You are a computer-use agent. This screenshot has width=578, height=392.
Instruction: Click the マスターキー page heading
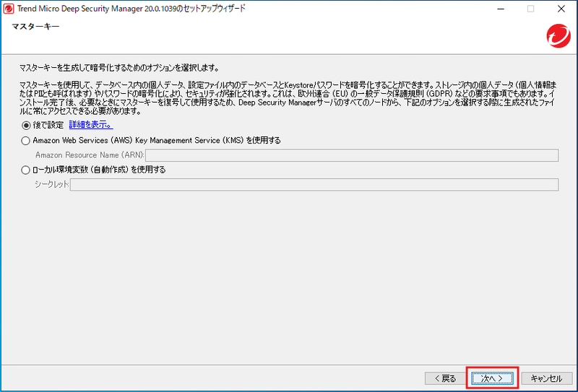click(35, 26)
